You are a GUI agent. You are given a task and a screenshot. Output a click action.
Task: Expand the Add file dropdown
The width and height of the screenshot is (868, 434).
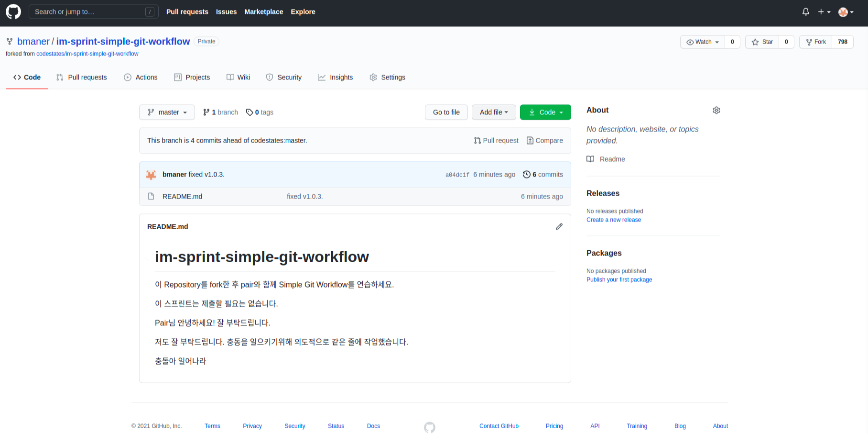(494, 112)
